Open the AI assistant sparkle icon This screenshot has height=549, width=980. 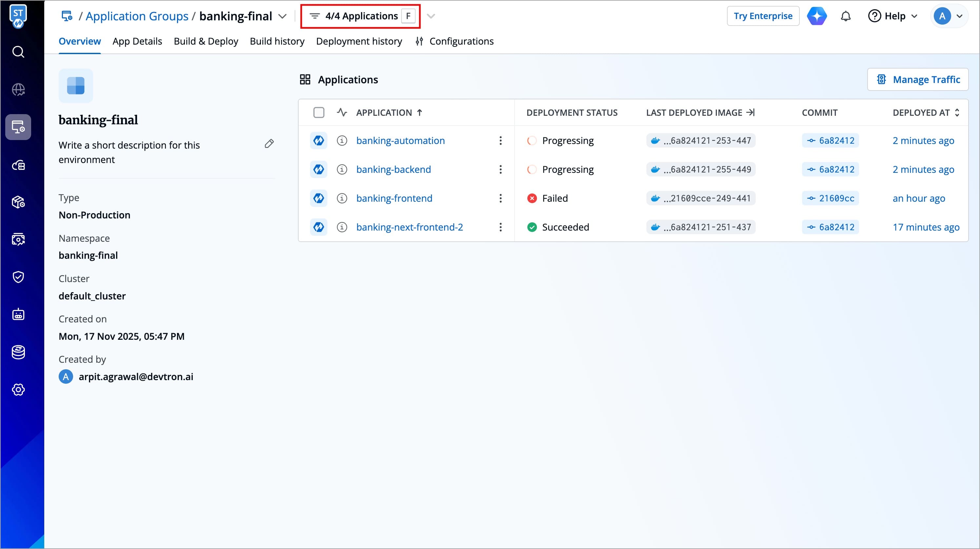817,16
